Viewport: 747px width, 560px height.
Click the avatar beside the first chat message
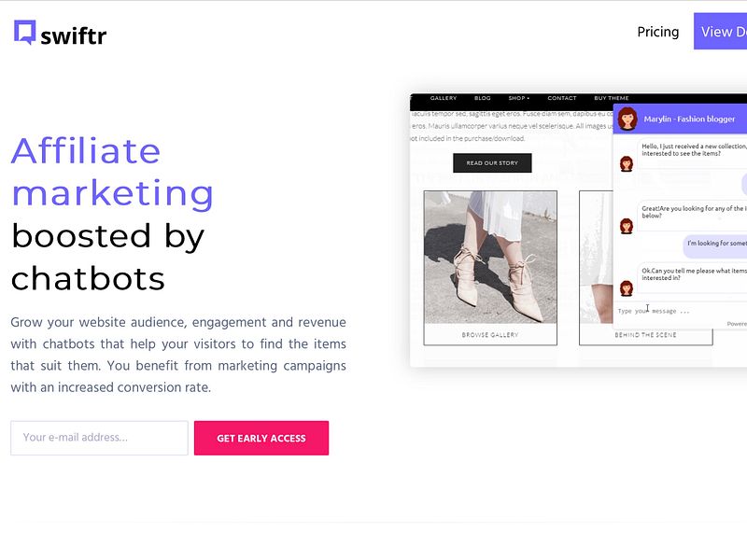coord(627,164)
